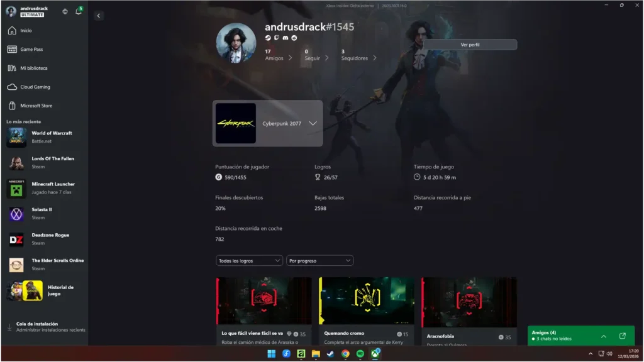Click the Historial de juego thumbnail collage
The width and height of the screenshot is (644, 362).
25,290
